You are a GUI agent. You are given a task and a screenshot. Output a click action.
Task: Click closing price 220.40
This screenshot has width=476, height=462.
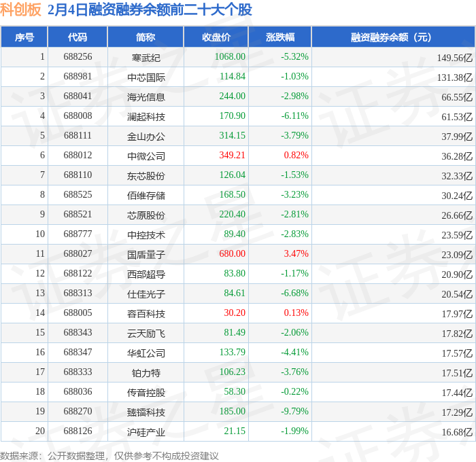[x=233, y=215]
